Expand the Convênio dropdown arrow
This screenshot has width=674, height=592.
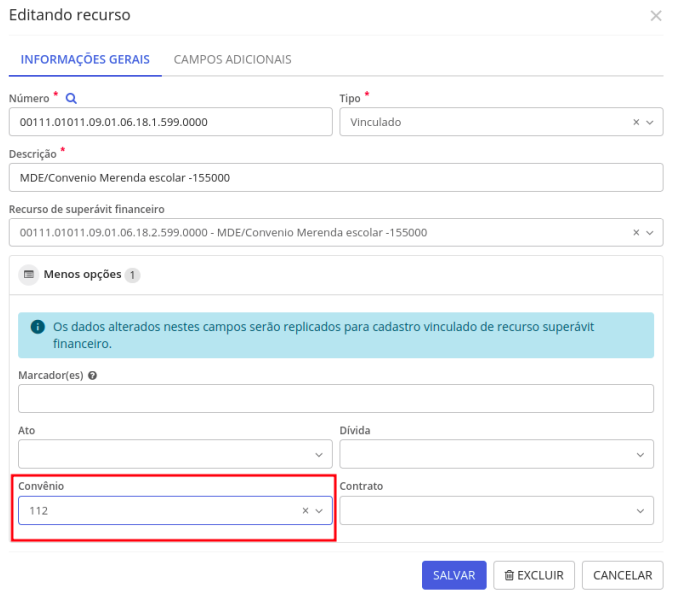coord(319,511)
